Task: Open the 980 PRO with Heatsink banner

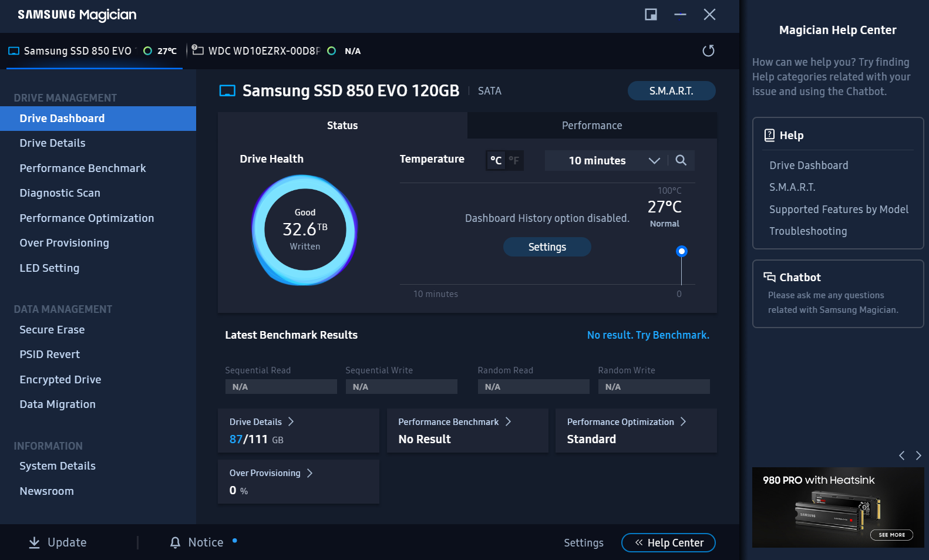Action: click(x=838, y=507)
